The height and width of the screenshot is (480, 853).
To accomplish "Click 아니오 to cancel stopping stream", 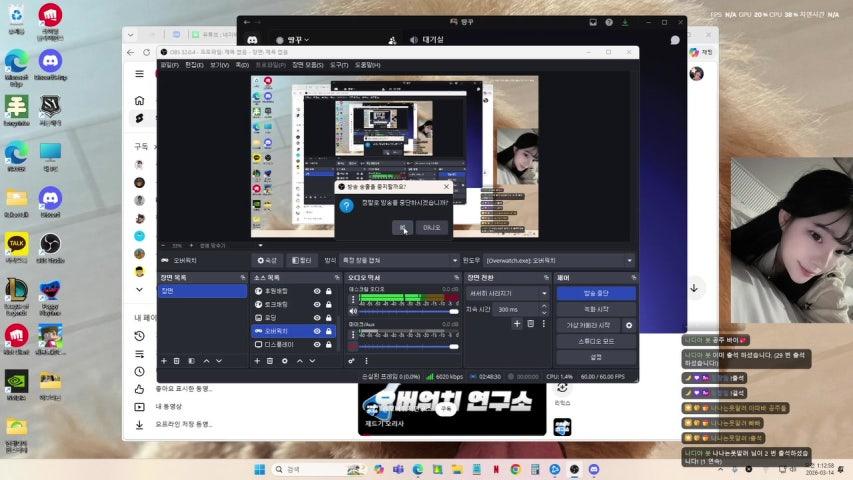I will (x=432, y=227).
